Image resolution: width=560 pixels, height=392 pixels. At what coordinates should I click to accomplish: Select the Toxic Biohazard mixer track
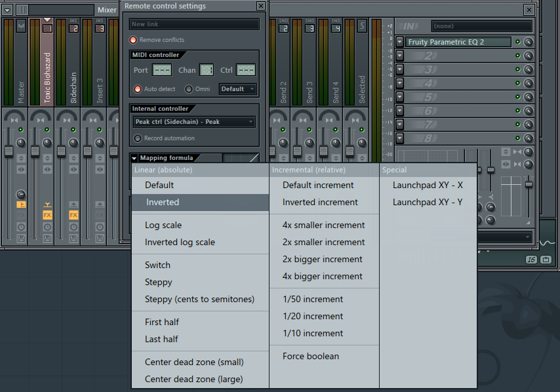47,78
